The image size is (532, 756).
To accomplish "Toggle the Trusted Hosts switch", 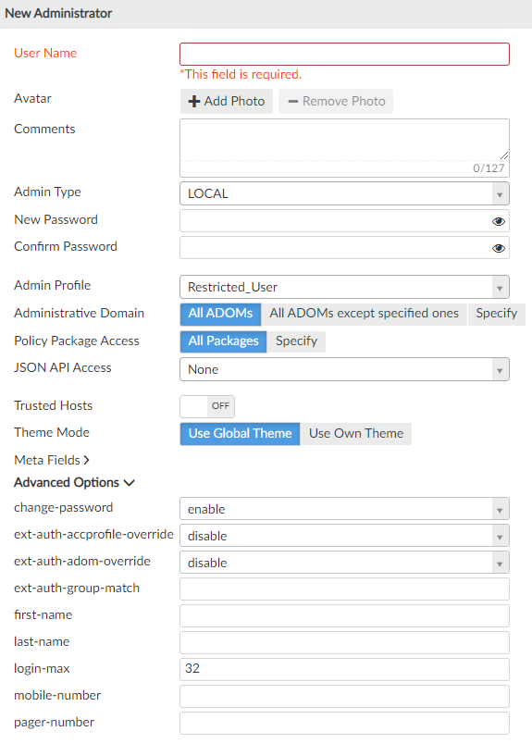I will pos(207,406).
